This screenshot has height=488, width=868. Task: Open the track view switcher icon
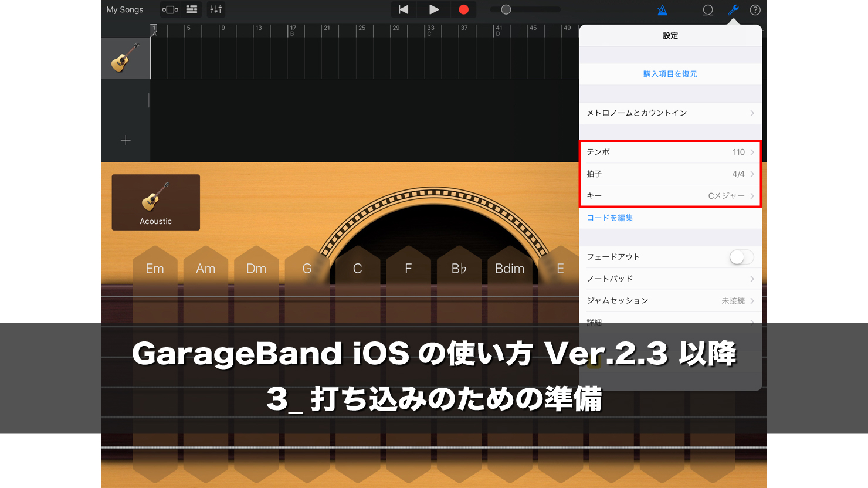170,9
